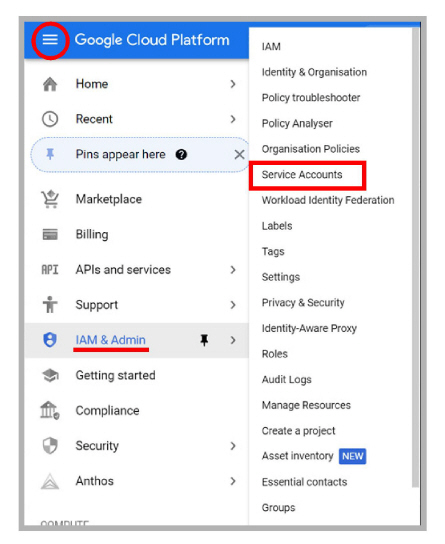This screenshot has height=544, width=445.
Task: Expand the APIs and services chevron
Action: pos(233,270)
